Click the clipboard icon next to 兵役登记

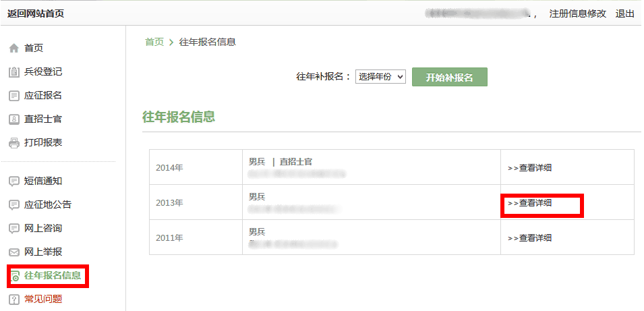(14, 72)
